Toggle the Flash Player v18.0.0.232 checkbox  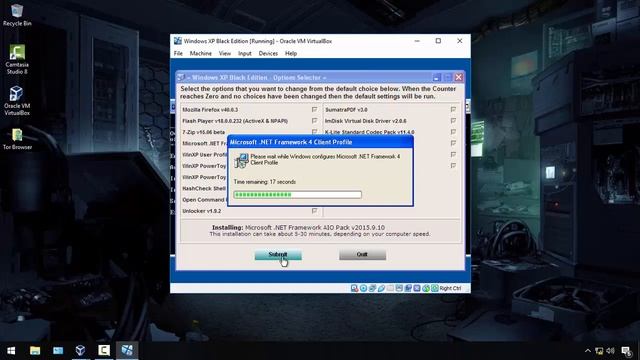[314, 121]
